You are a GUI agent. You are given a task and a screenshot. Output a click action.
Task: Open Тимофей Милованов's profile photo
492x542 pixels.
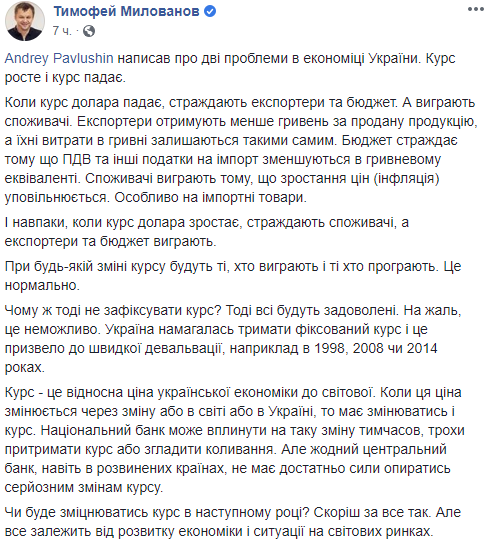[x=25, y=21]
